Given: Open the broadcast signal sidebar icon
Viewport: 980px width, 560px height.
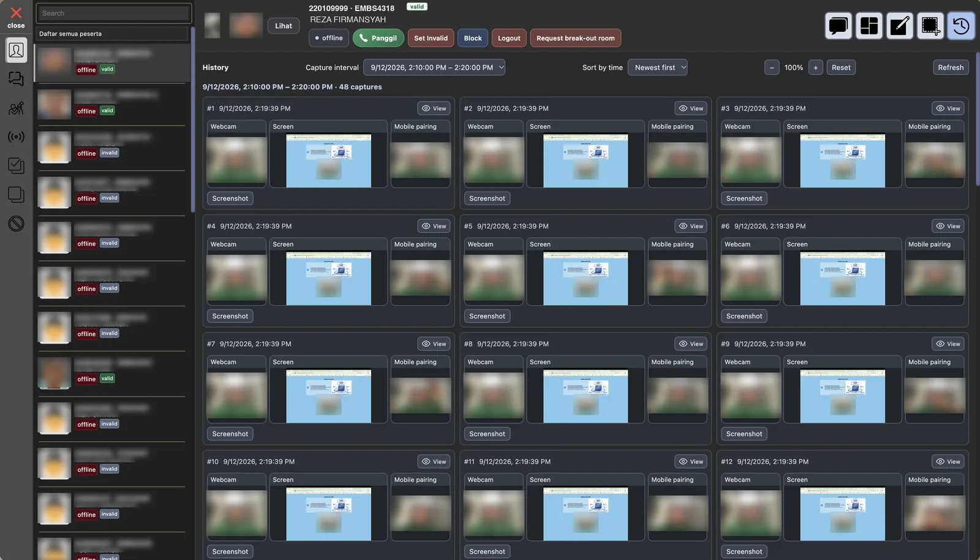Looking at the screenshot, I should [x=17, y=137].
